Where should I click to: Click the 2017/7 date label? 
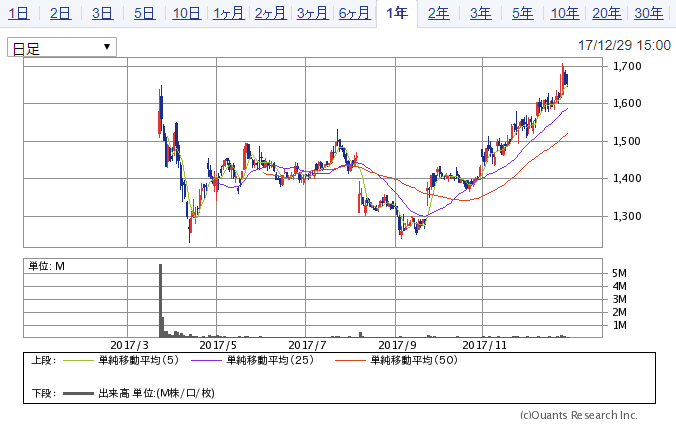point(307,345)
